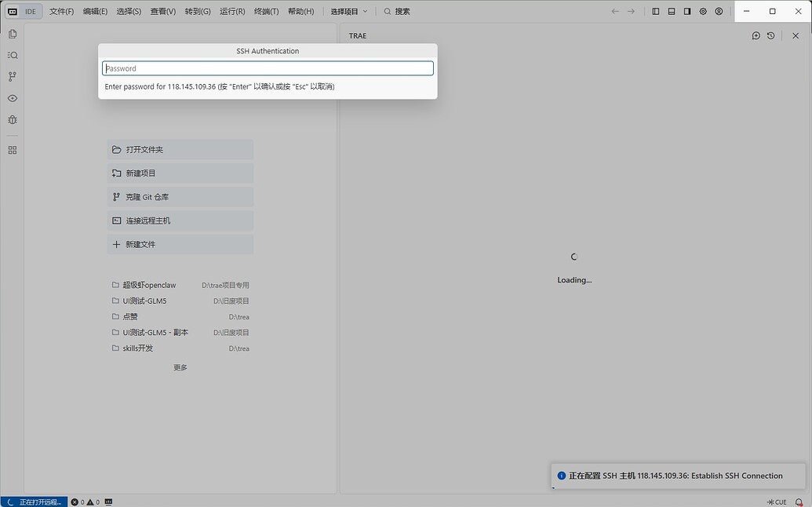Open the account profile icon
Image resolution: width=812 pixels, height=507 pixels.
[x=719, y=12]
